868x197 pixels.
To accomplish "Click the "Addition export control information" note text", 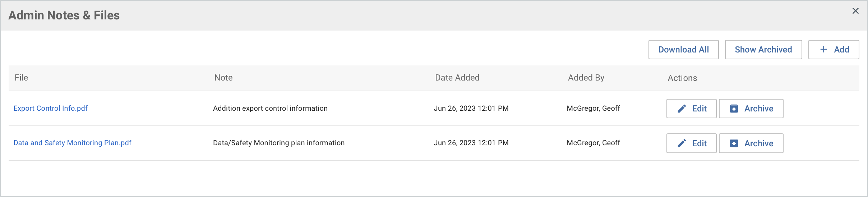I will (270, 108).
